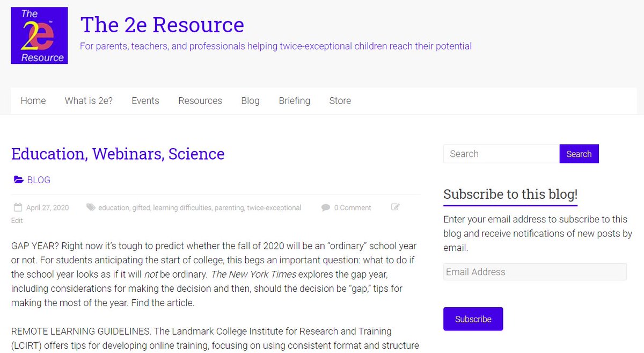Select the education tag
Screen dimensions: 644x353
(114, 207)
